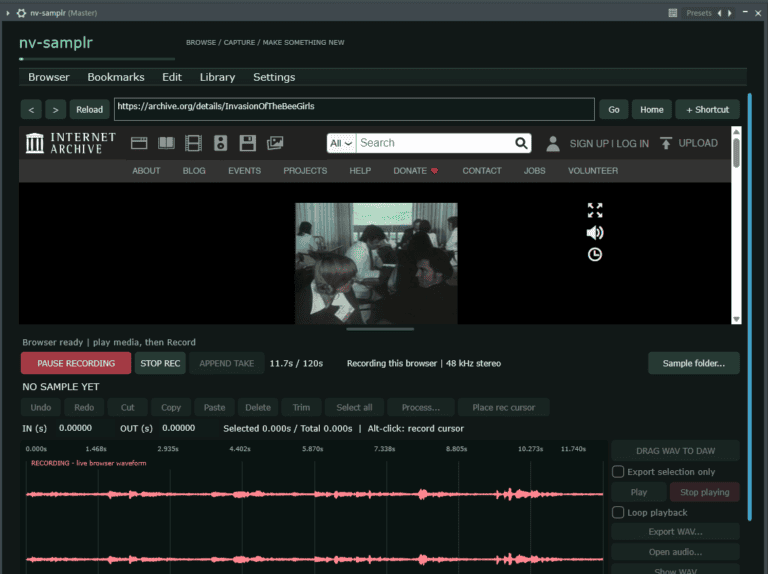Open the Bookmarks tab

(116, 77)
